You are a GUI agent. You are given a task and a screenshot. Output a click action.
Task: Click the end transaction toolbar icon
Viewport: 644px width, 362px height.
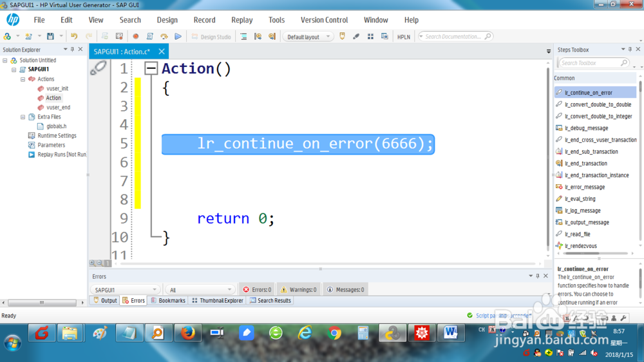(x=272, y=37)
